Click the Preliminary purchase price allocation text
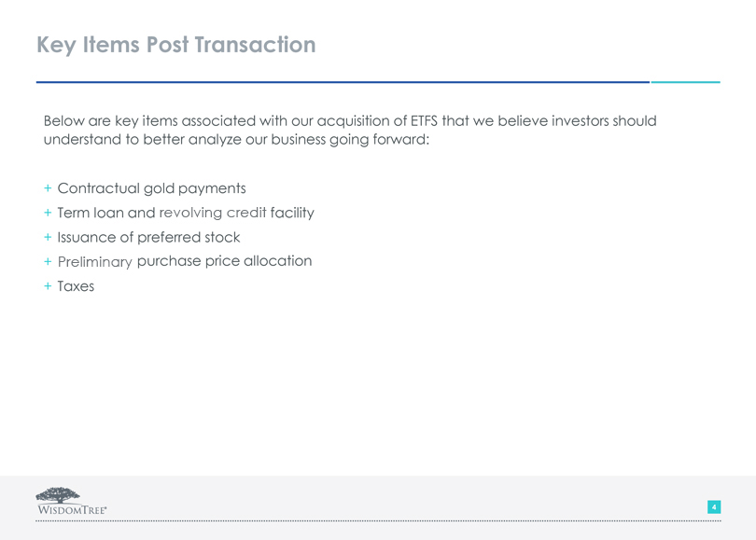756x540 pixels. [x=185, y=261]
